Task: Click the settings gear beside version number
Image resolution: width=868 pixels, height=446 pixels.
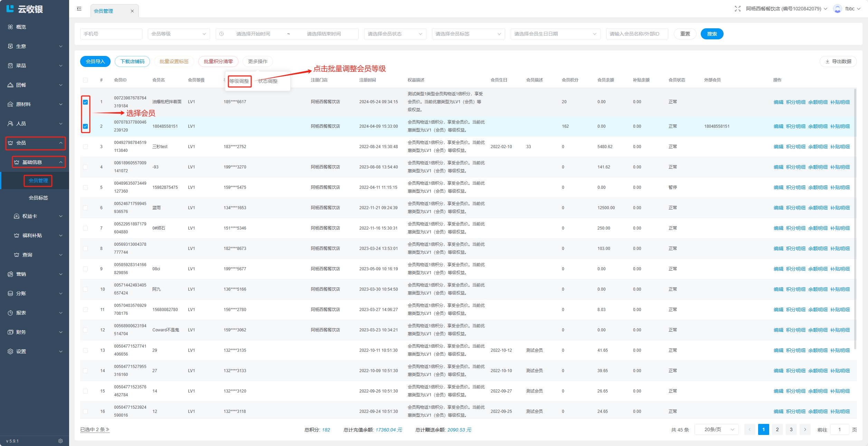Action: (x=60, y=441)
